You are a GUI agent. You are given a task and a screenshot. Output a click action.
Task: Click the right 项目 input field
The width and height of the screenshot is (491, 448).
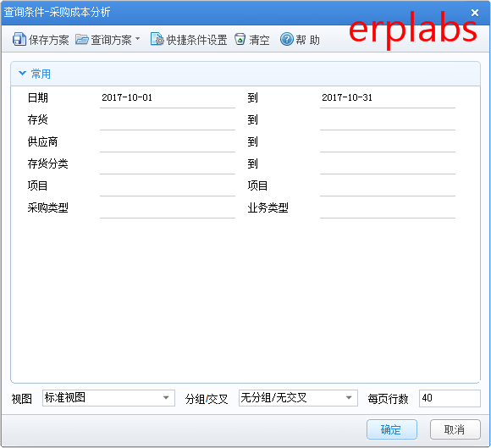[388, 186]
